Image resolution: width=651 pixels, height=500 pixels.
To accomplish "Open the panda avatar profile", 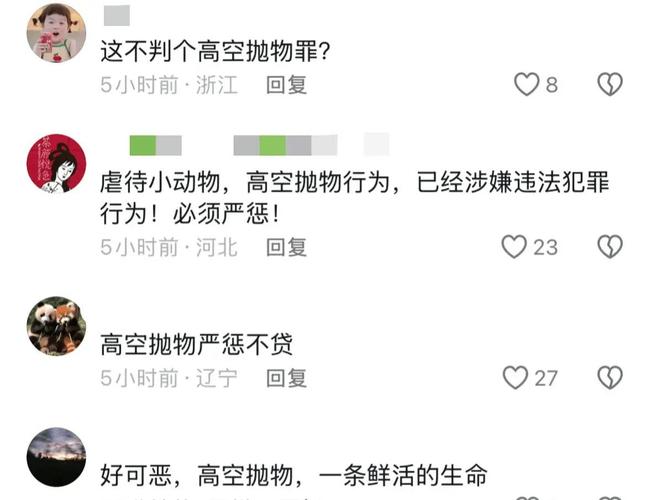I will 56,326.
